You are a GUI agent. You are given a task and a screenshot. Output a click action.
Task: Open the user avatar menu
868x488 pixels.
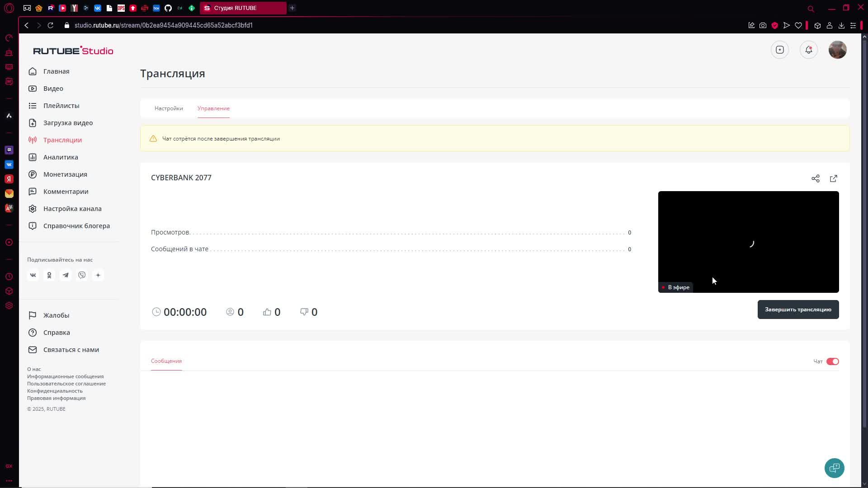[x=837, y=50]
